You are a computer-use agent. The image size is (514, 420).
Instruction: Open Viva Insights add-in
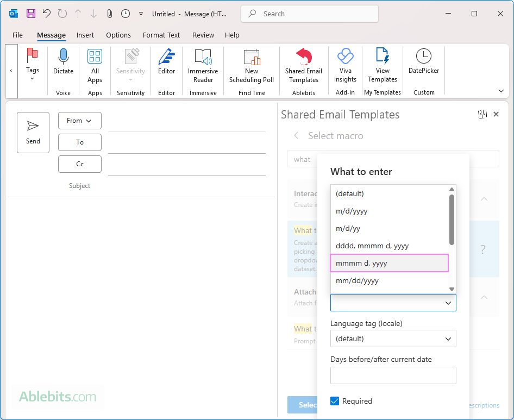(x=345, y=66)
